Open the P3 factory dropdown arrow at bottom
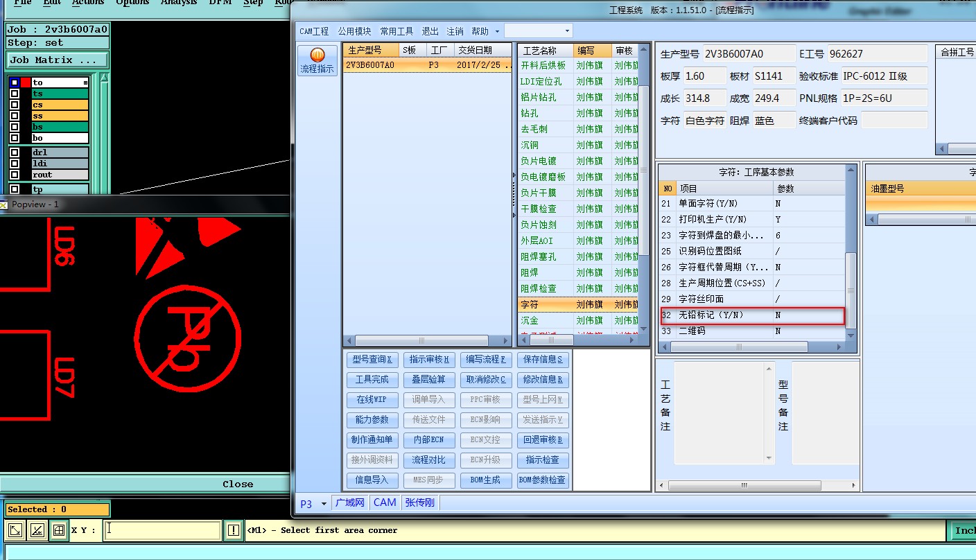The width and height of the screenshot is (976, 560). [x=323, y=504]
